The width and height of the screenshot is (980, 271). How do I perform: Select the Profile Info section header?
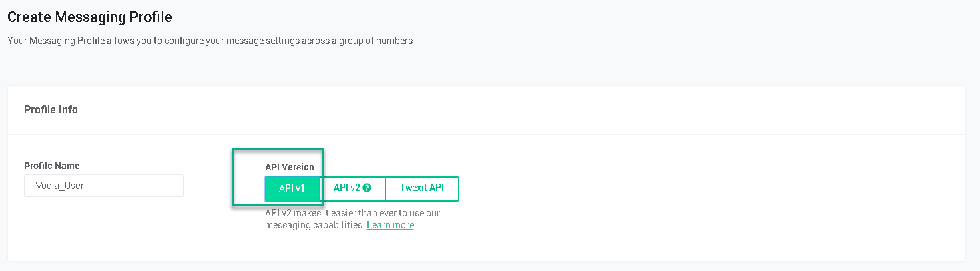(x=51, y=109)
